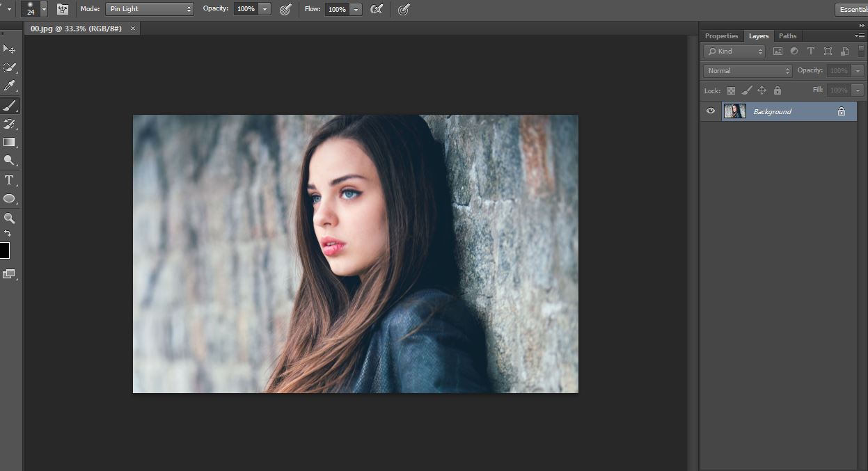Toggle visibility of Background layer
The width and height of the screenshot is (868, 471).
pyautogui.click(x=711, y=111)
